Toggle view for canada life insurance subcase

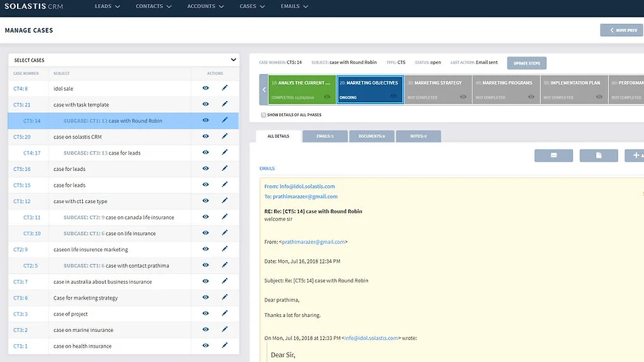206,216
